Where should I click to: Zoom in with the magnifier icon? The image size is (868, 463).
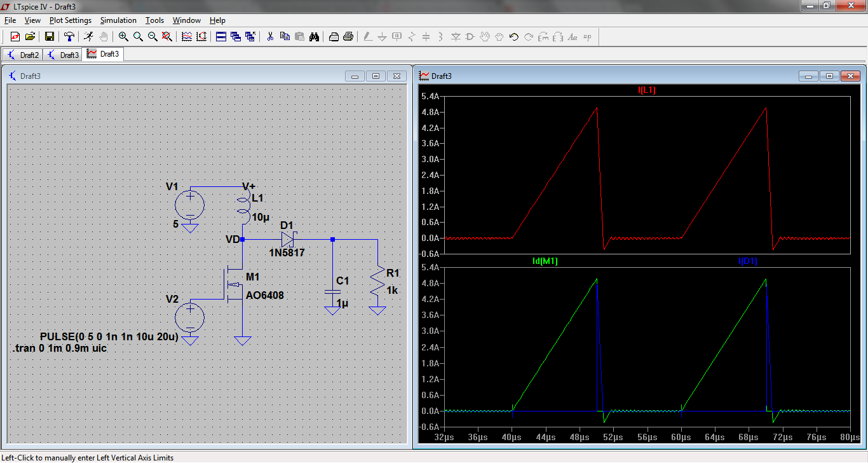[123, 36]
